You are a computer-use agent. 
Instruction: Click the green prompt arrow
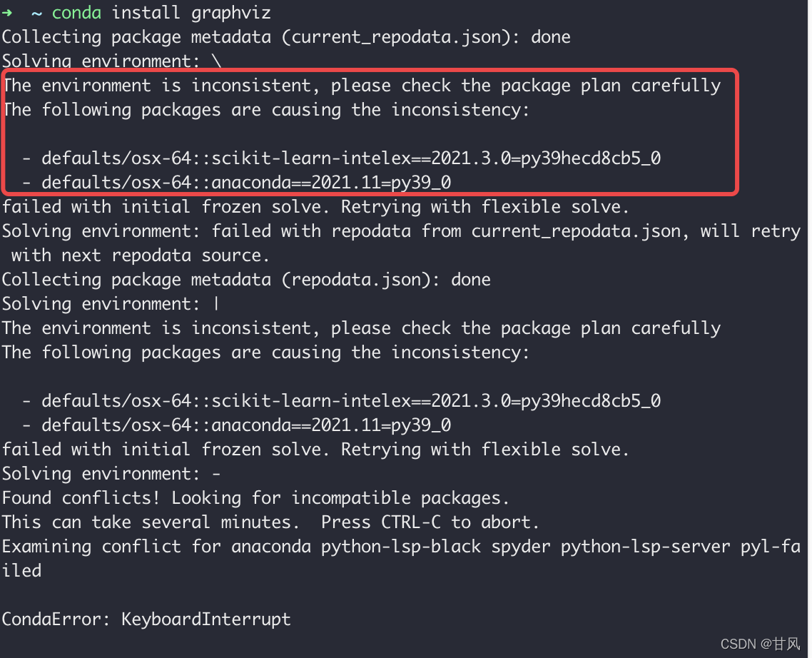7,12
